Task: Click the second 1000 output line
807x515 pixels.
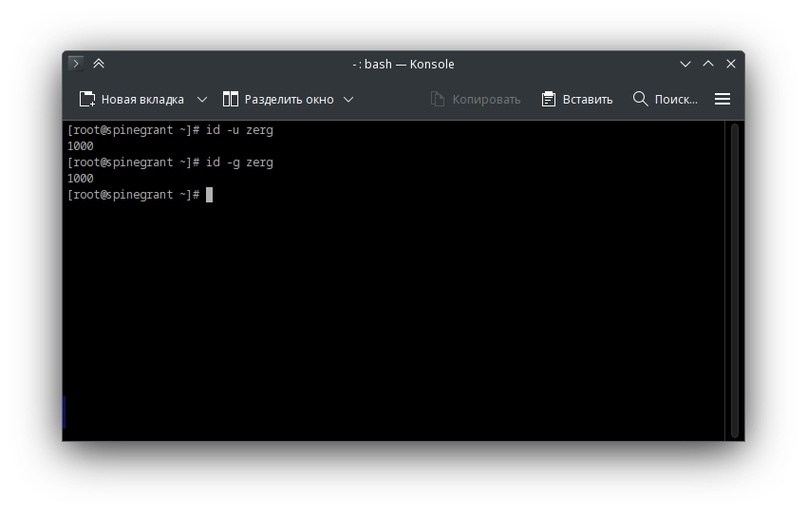Action: [x=80, y=179]
